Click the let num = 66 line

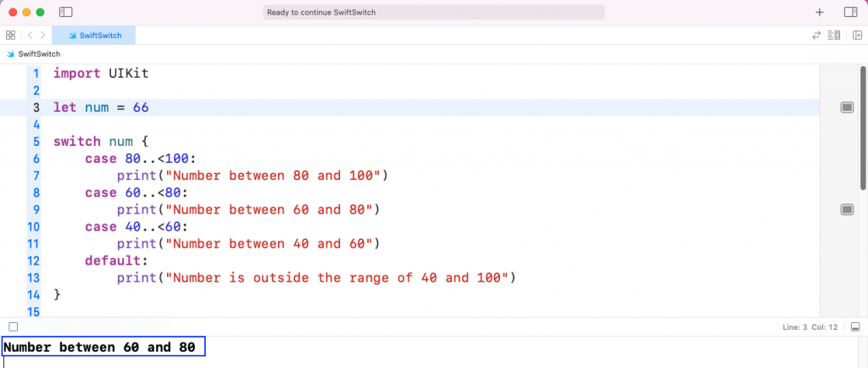(x=101, y=108)
